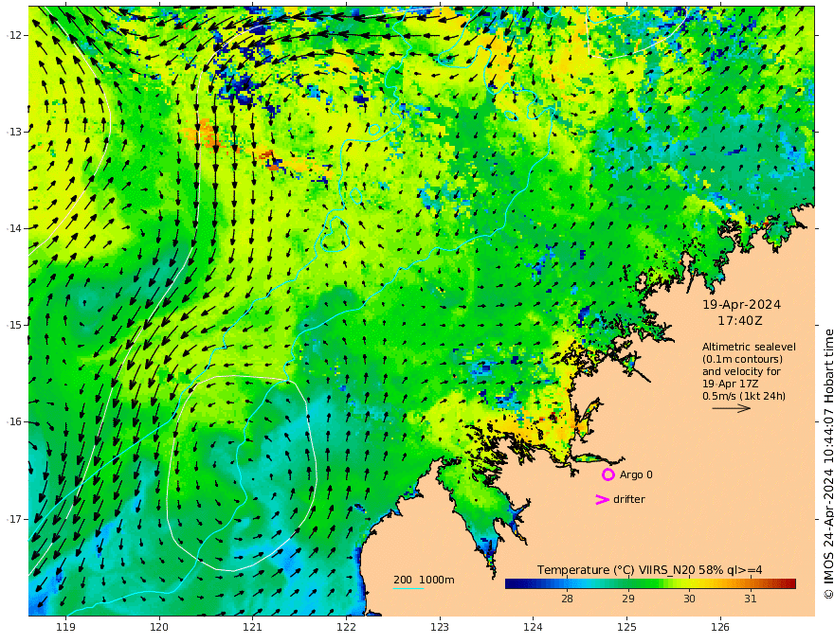Click longitude axis label 126
The height and width of the screenshot is (644, 834).
tap(720, 627)
